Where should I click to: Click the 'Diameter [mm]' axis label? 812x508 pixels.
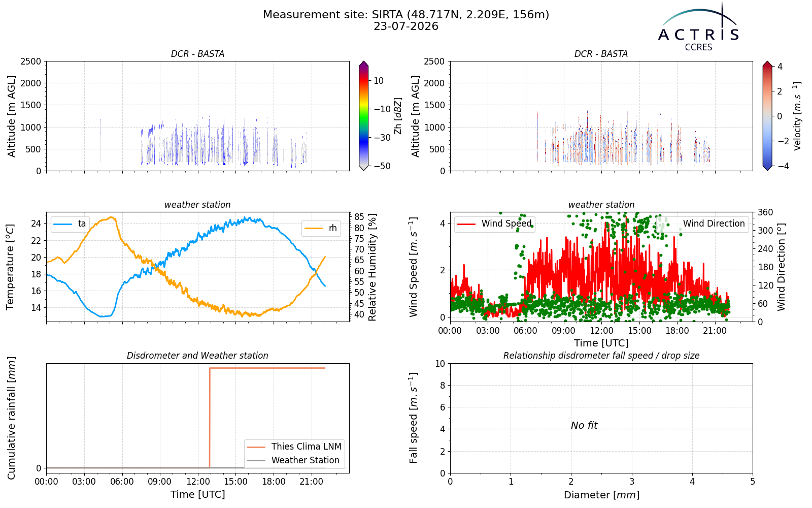pyautogui.click(x=601, y=495)
